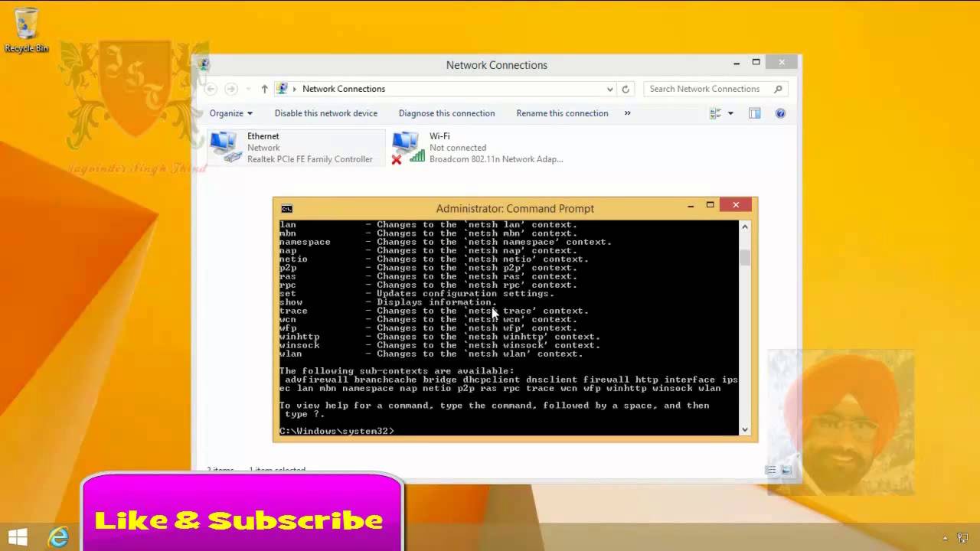Click the search magnifier icon
This screenshot has width=980, height=551.
[778, 89]
